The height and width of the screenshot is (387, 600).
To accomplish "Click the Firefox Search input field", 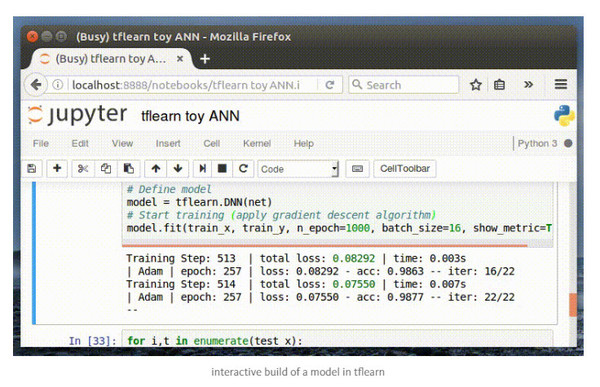I will point(404,85).
